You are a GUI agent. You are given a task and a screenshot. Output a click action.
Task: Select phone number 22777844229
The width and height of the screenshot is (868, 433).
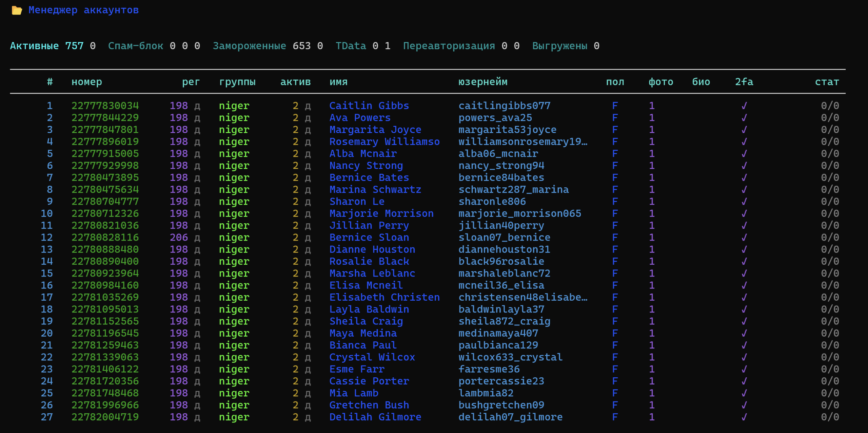click(105, 118)
